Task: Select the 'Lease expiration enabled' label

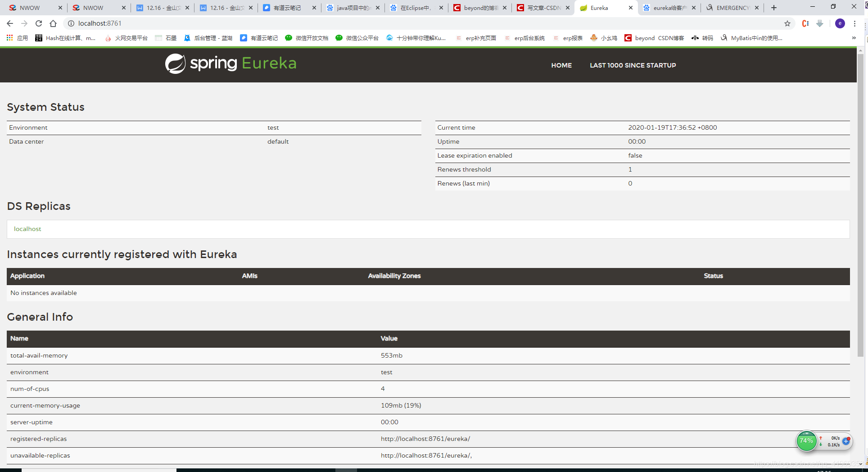Action: (475, 155)
